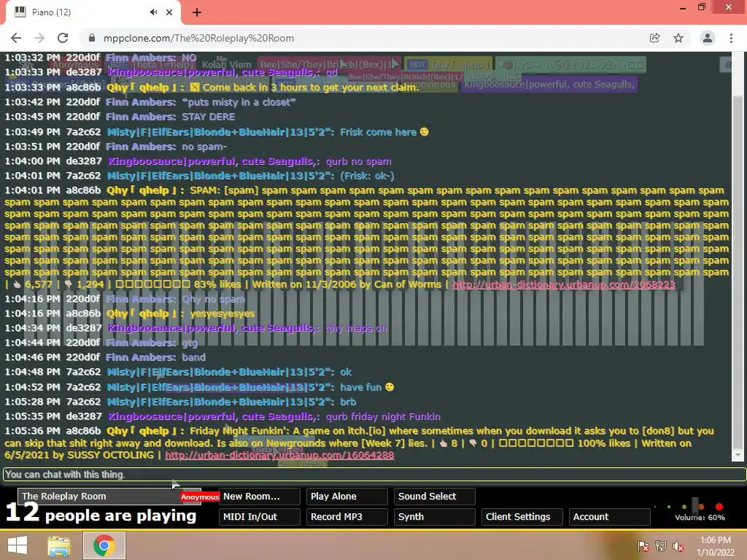Click the "Frisk come here" message

[384, 132]
